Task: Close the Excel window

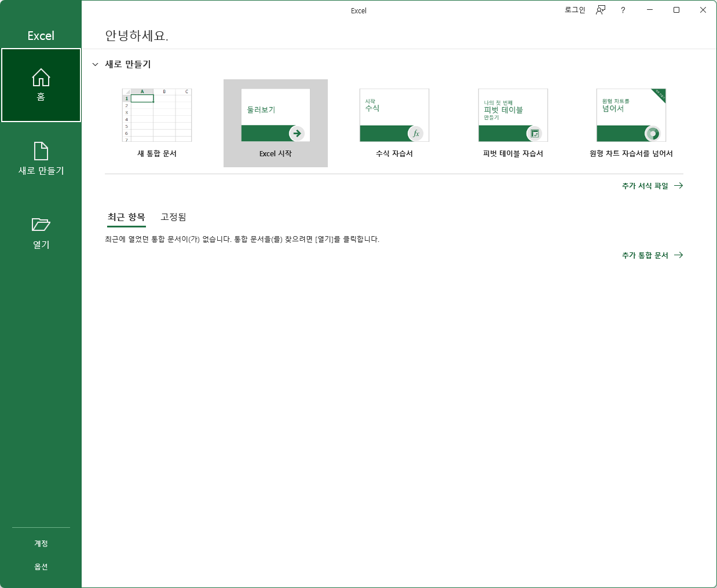Action: tap(703, 10)
